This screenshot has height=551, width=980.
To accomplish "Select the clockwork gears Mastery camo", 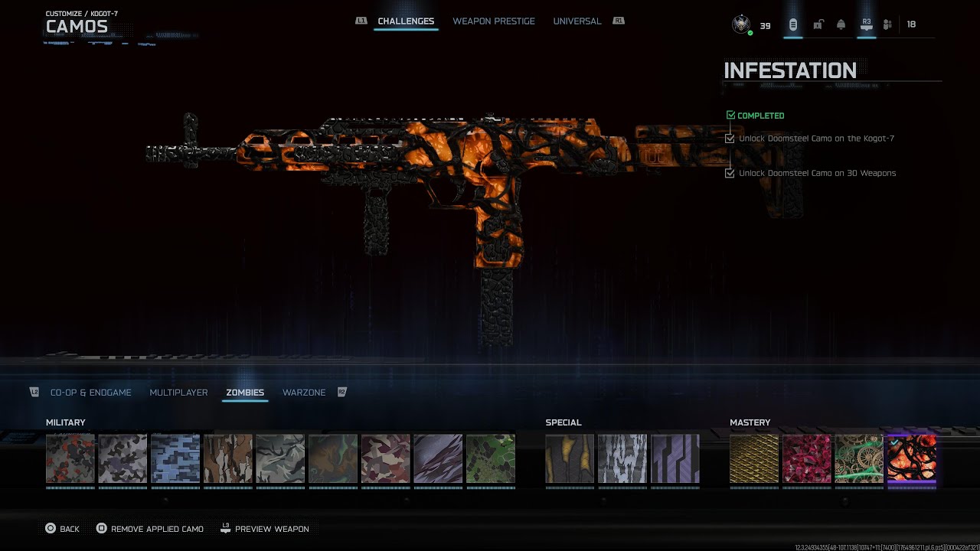I will tap(859, 459).
